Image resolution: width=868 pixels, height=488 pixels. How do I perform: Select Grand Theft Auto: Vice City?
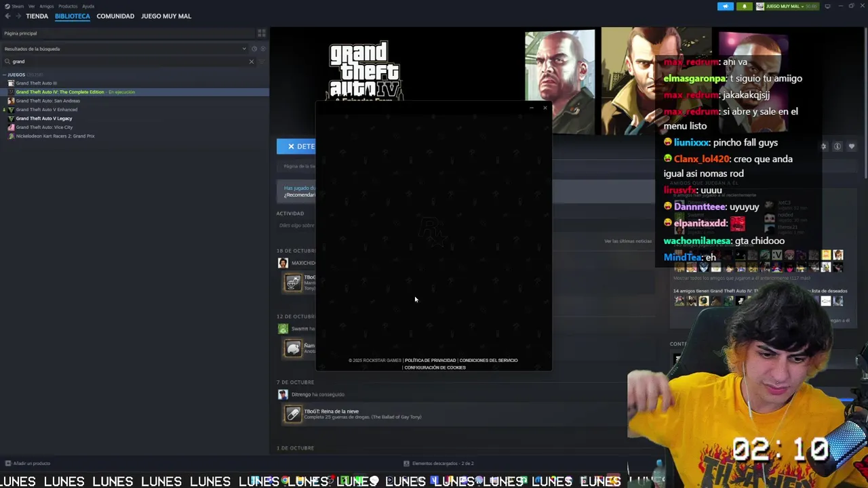coord(44,127)
